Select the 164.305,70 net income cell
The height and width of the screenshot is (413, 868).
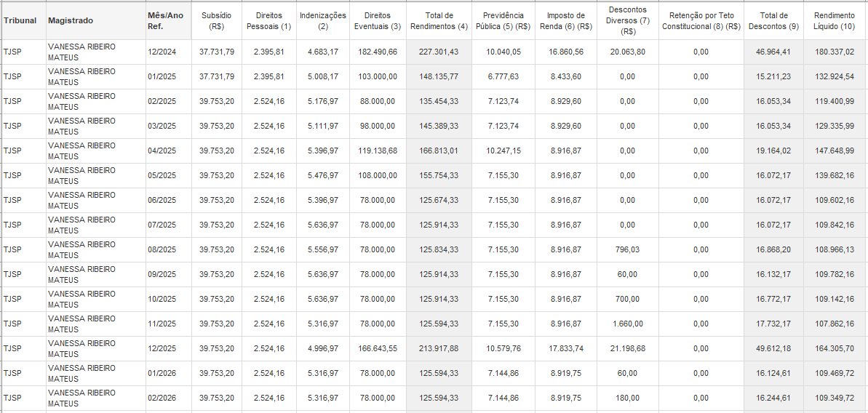(835, 348)
